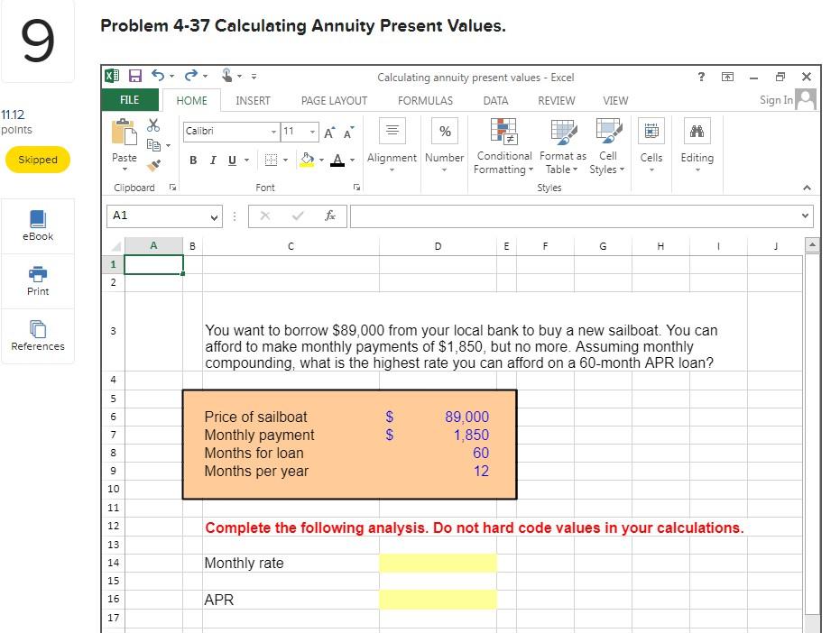Open the Font Color dropdown arrow

pos(351,161)
